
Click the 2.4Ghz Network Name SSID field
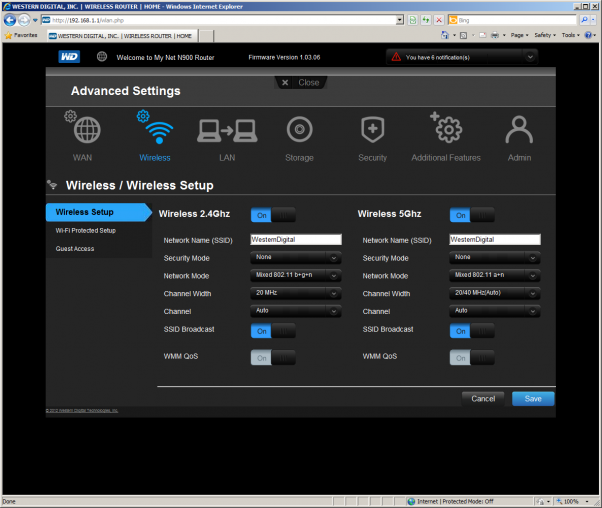[296, 240]
